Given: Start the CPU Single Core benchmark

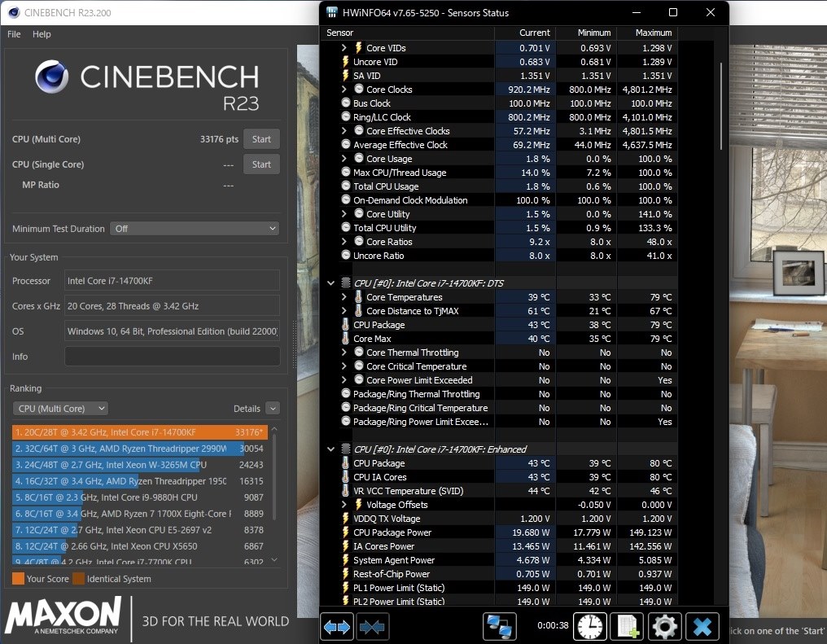Looking at the screenshot, I should click(261, 164).
